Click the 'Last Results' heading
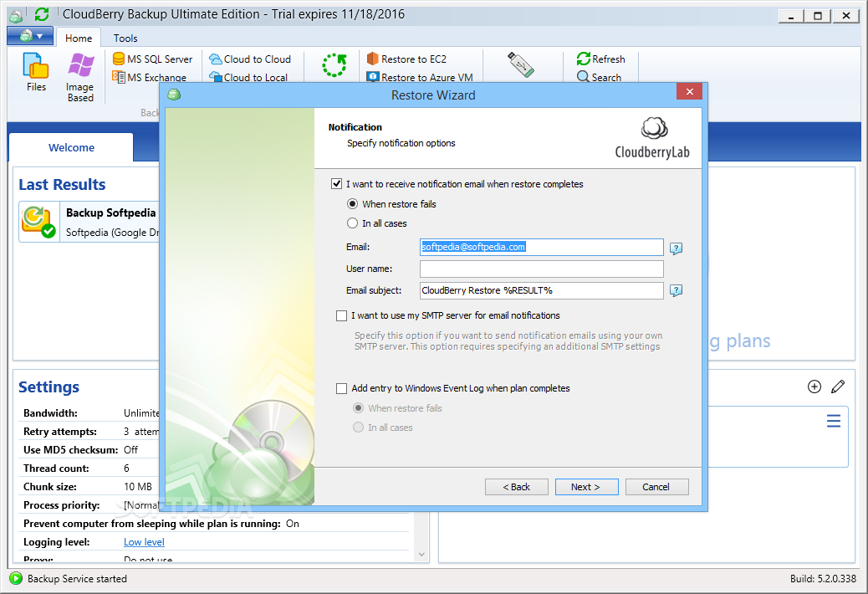Image resolution: width=868 pixels, height=594 pixels. click(62, 184)
